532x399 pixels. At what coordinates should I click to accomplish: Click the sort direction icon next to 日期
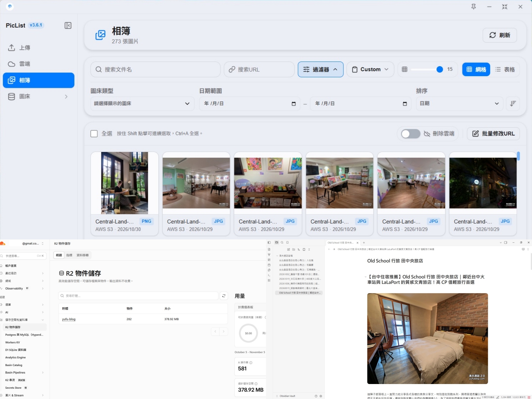(x=513, y=103)
